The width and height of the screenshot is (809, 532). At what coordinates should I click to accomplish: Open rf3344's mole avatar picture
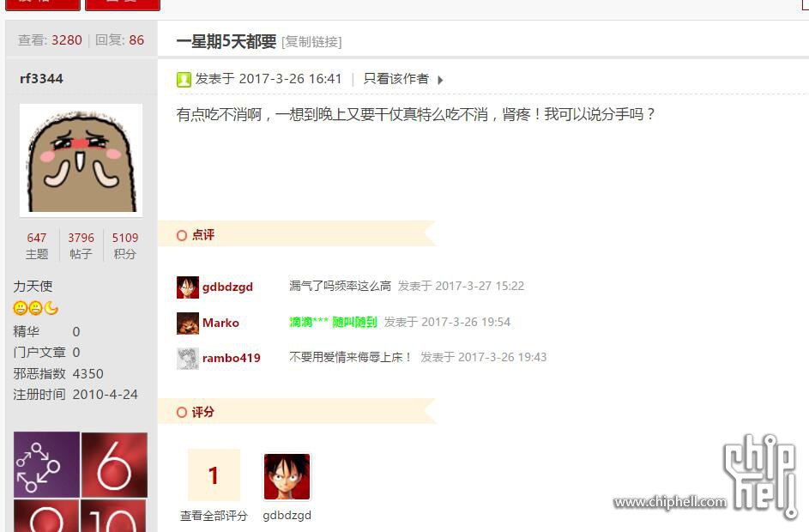81,160
